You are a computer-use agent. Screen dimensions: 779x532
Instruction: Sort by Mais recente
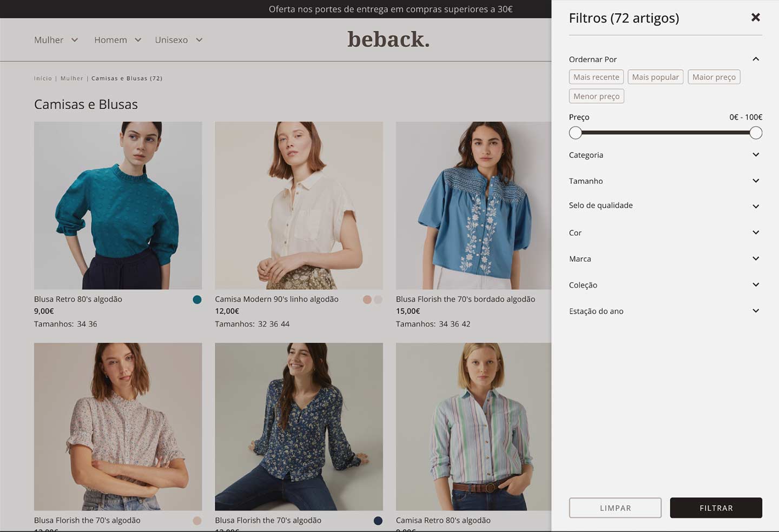596,77
